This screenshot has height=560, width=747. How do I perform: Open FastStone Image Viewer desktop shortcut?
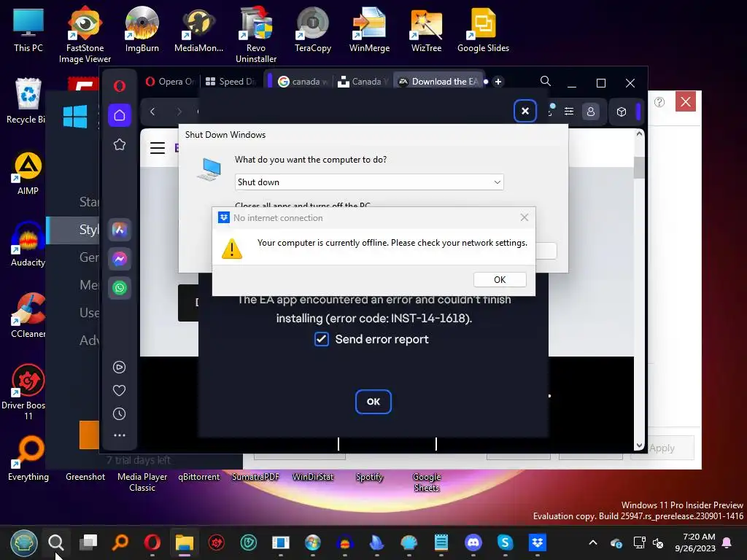(x=85, y=34)
